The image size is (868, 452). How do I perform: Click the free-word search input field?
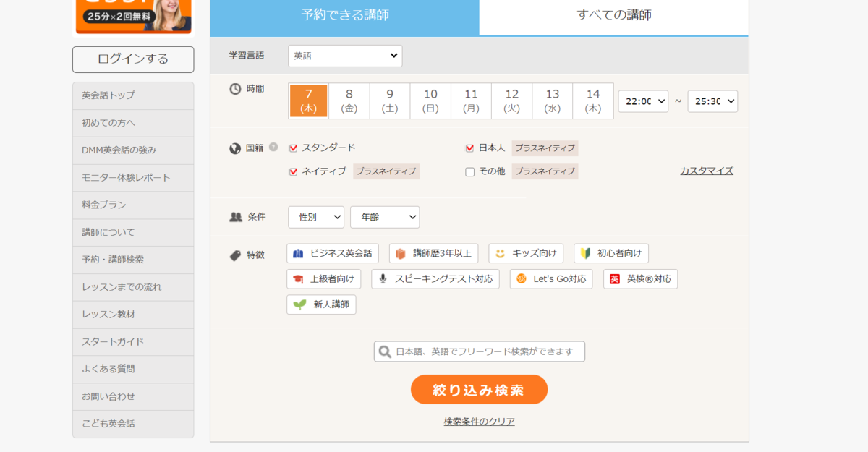coord(480,351)
